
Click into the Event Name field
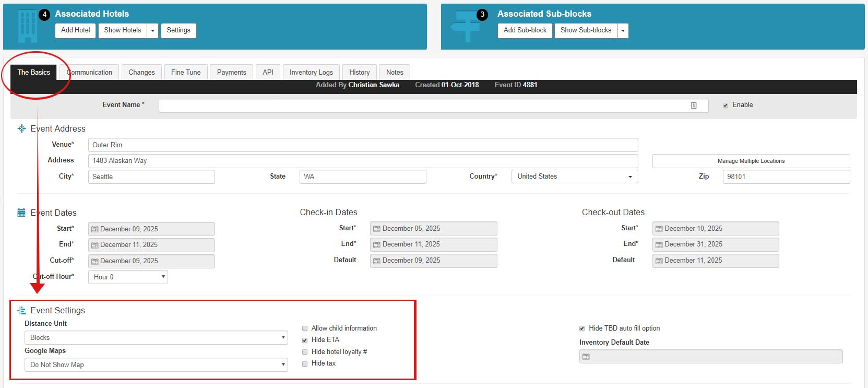(434, 105)
